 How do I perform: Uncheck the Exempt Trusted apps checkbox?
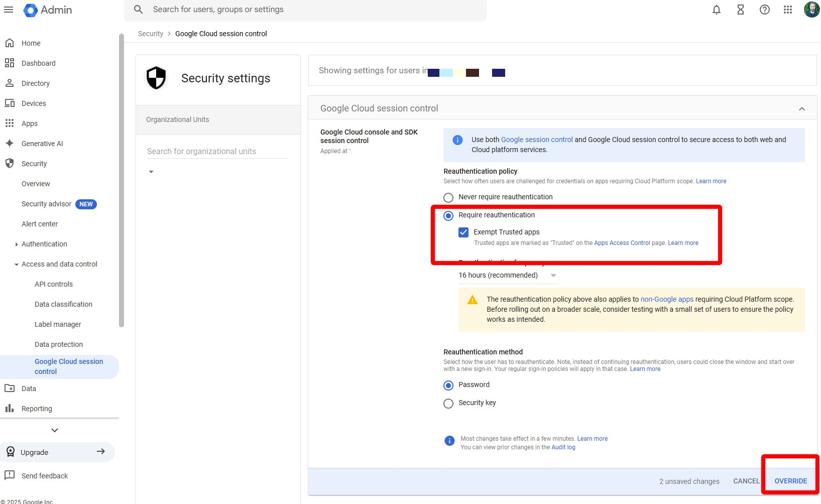[463, 232]
